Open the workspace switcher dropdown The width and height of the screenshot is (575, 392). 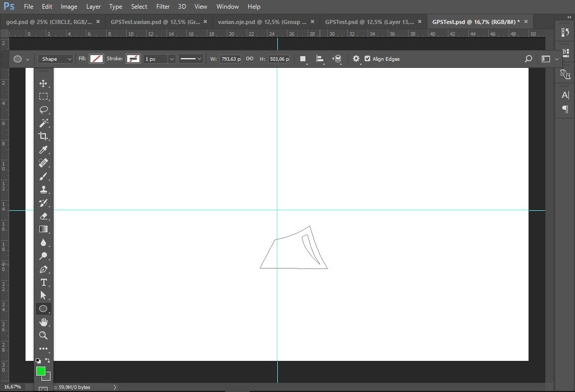tap(549, 59)
